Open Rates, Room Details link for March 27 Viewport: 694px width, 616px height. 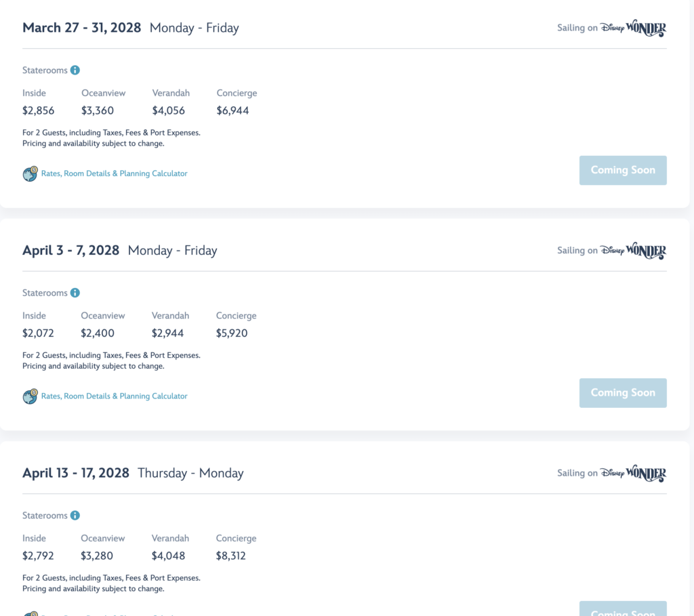coord(114,173)
